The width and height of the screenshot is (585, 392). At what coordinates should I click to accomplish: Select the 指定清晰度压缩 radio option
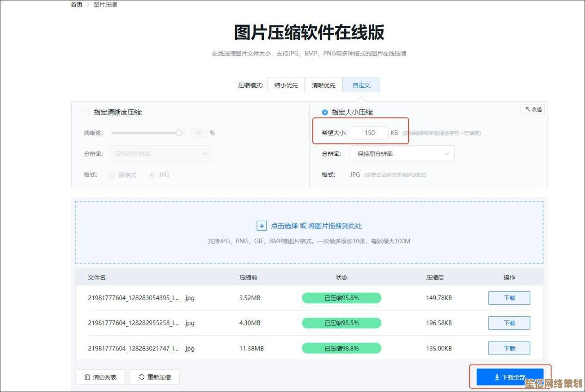86,112
